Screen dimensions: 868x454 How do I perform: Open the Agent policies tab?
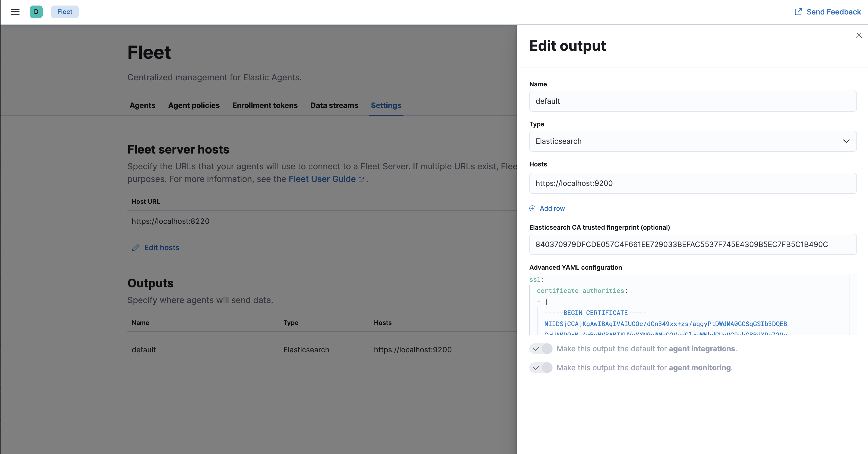(x=194, y=106)
